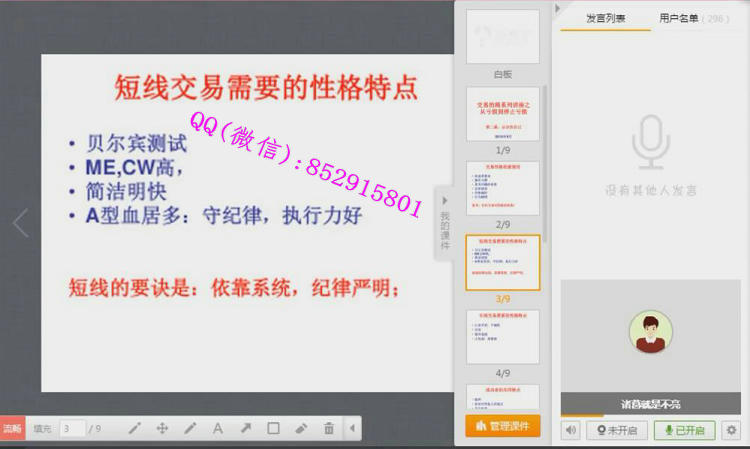Click the 管理课件 button
The height and width of the screenshot is (449, 750).
502,426
